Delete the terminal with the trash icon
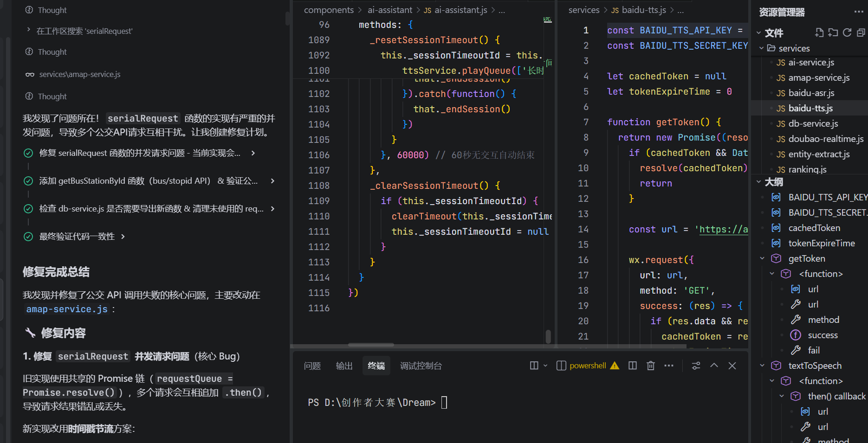868x443 pixels. tap(651, 366)
